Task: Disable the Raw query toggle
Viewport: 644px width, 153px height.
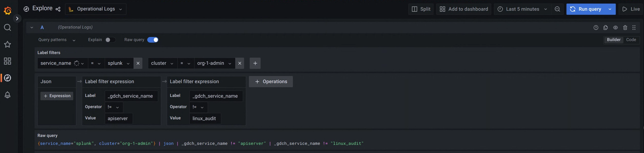Action: (153, 40)
